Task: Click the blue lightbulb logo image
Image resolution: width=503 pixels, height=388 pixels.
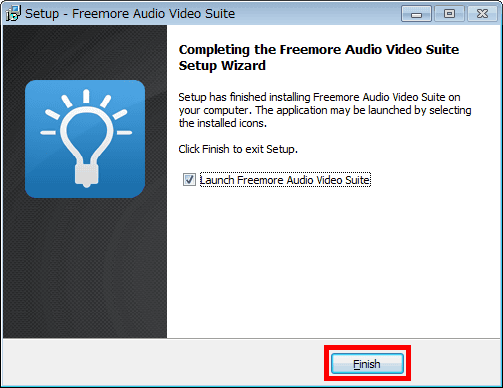Action: (85, 139)
